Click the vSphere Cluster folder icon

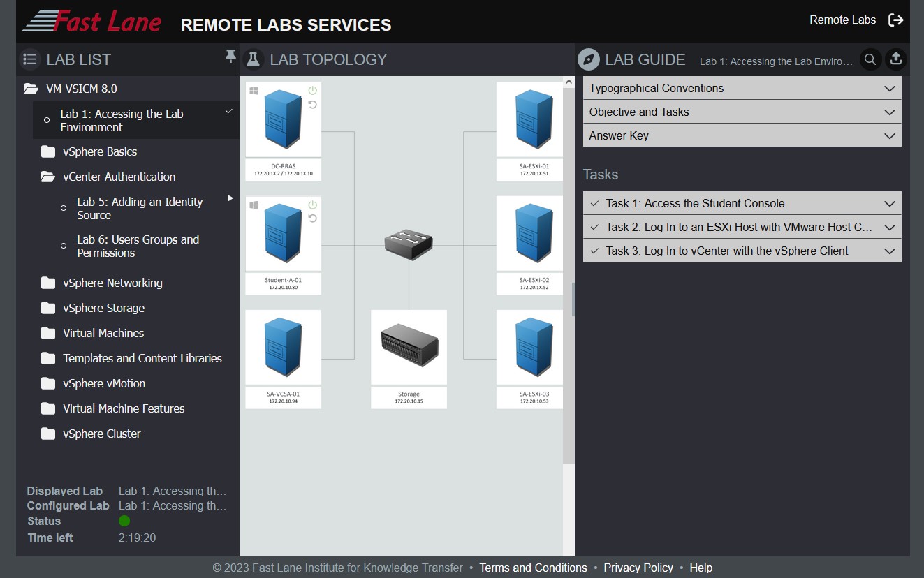(x=48, y=433)
